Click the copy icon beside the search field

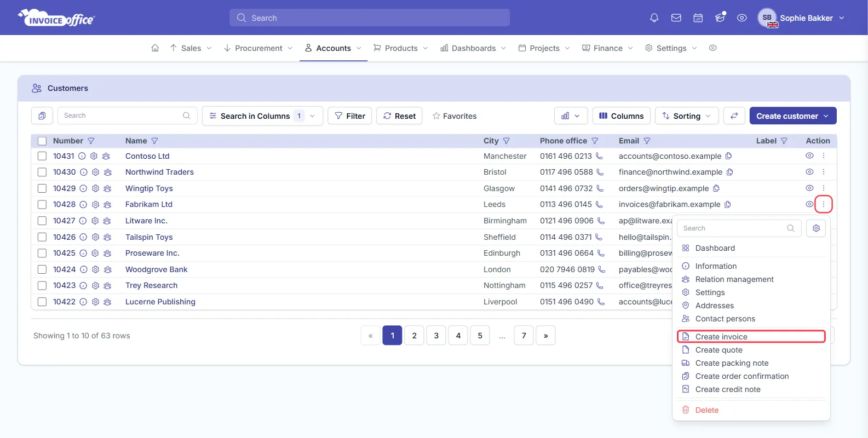click(x=42, y=116)
